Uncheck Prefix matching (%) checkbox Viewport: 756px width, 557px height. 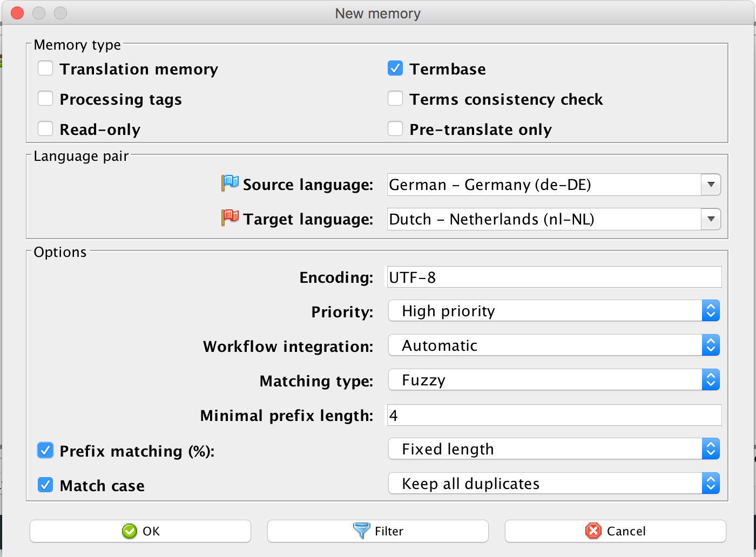click(x=45, y=450)
